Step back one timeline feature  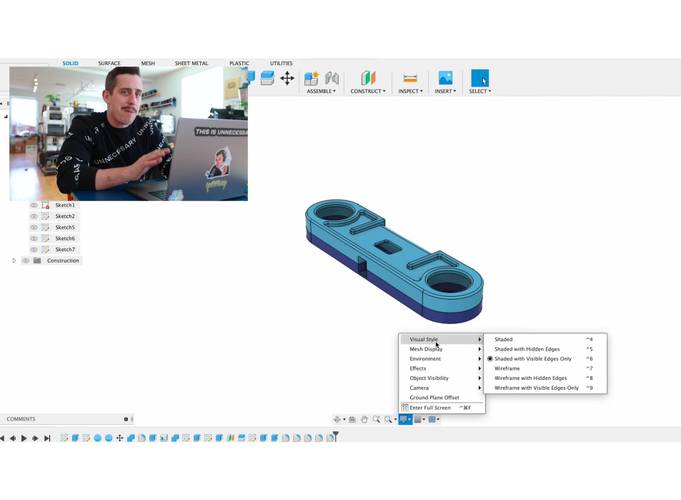point(13,438)
